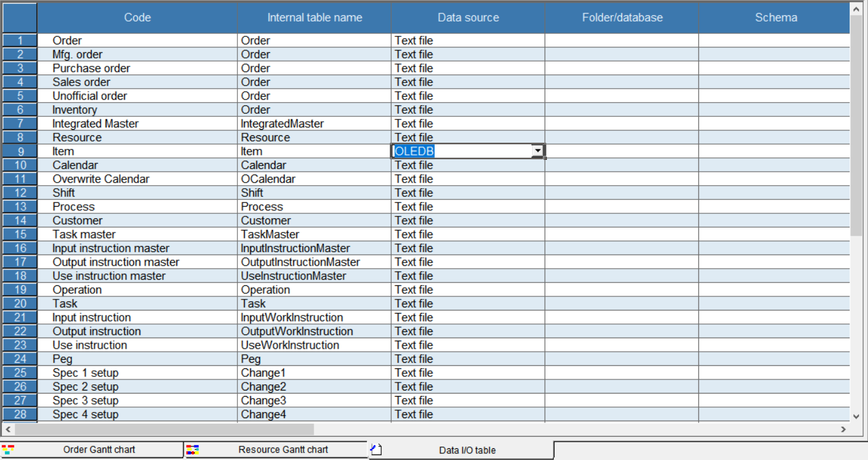Open the OLEDB data source dropdown arrow
This screenshot has width=868, height=460.
538,151
